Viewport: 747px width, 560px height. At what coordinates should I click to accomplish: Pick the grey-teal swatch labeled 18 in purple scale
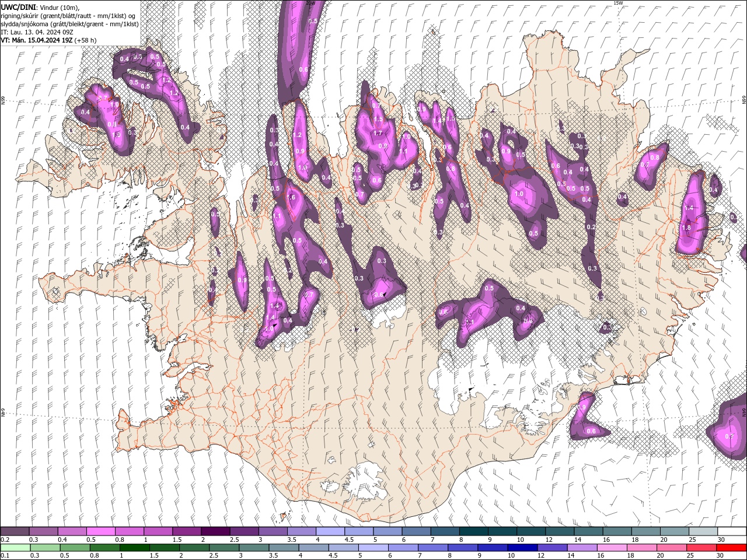pyautogui.click(x=645, y=531)
